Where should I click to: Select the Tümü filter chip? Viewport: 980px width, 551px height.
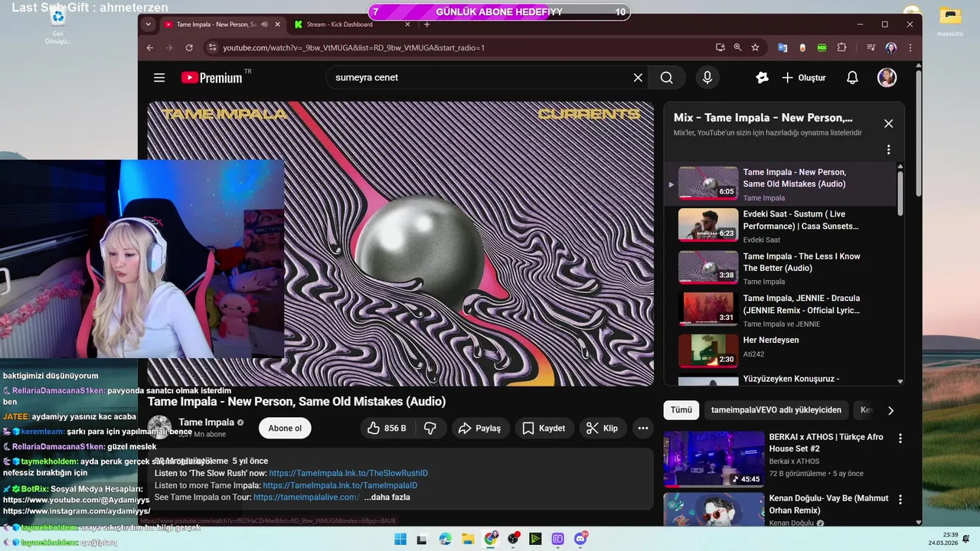click(681, 410)
